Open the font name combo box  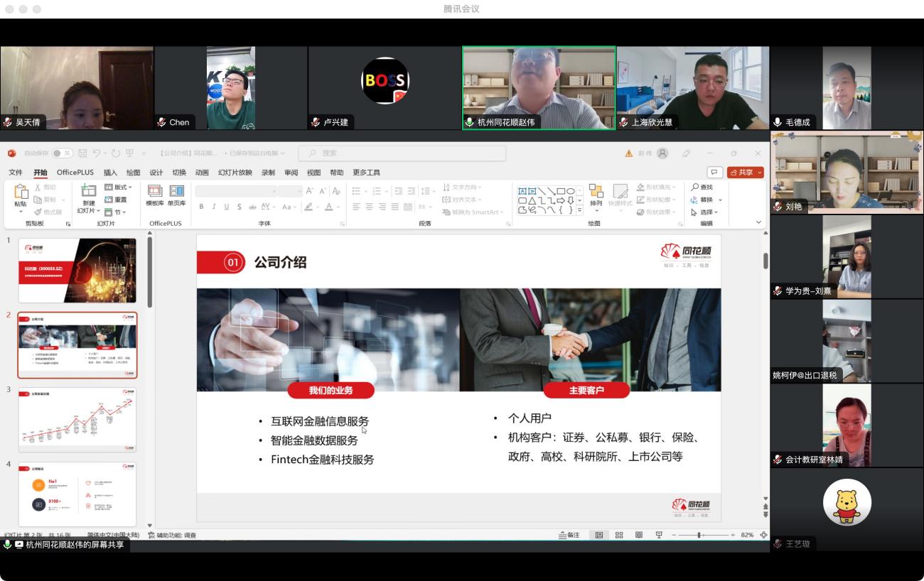(236, 191)
